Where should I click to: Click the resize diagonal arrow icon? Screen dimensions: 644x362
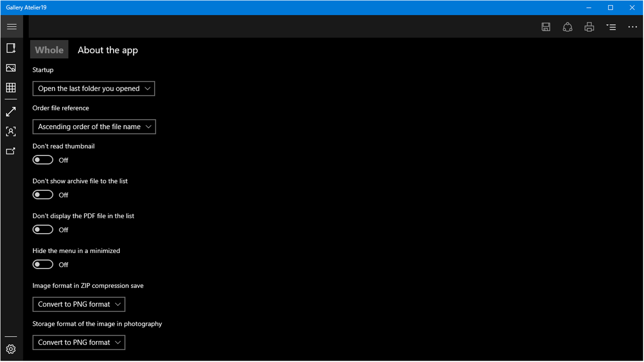click(11, 111)
